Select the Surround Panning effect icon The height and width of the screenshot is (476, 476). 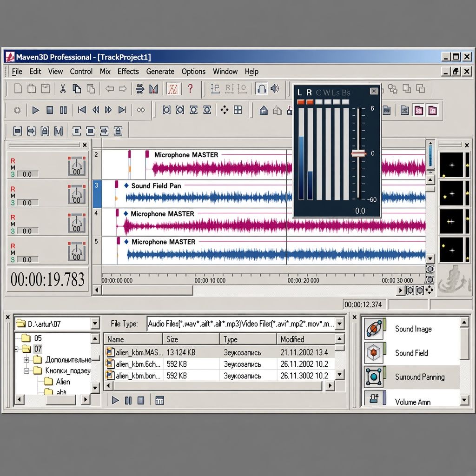click(374, 377)
